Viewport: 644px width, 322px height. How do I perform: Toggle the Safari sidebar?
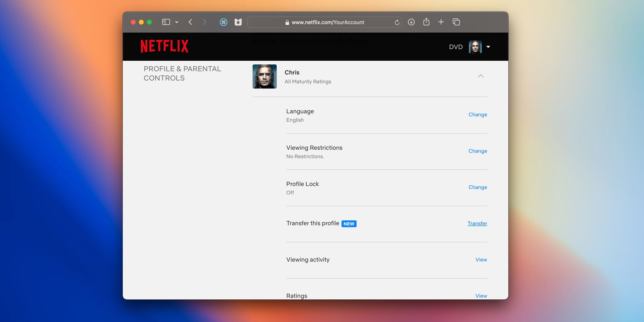pyautogui.click(x=166, y=22)
